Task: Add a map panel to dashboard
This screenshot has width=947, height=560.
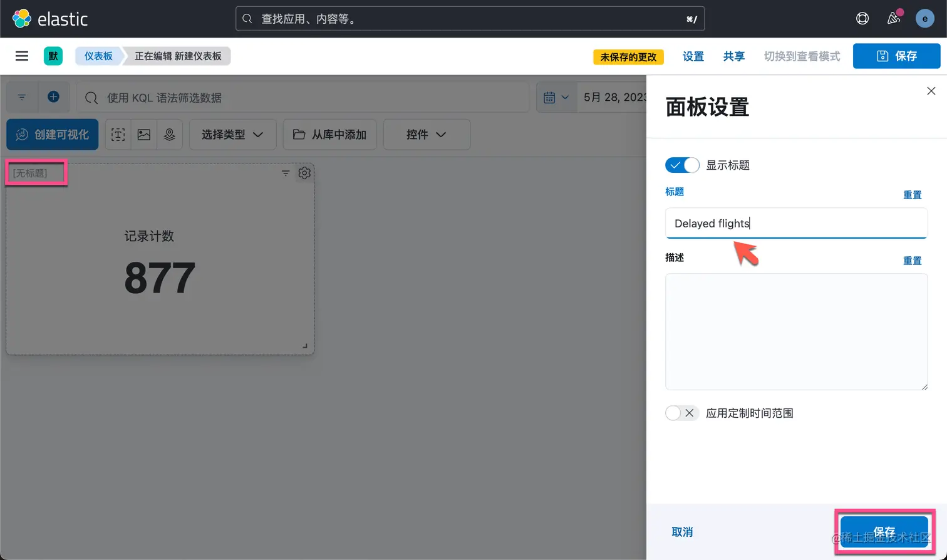Action: 170,135
